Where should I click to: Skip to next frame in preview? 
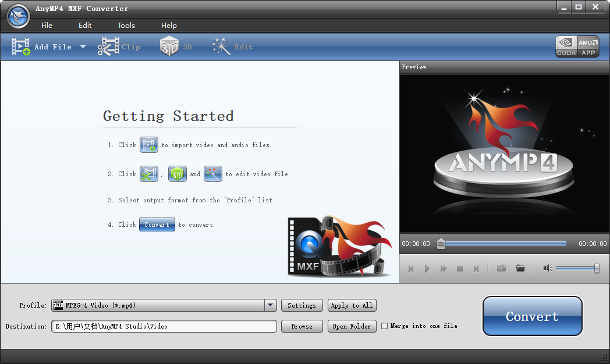(x=476, y=269)
